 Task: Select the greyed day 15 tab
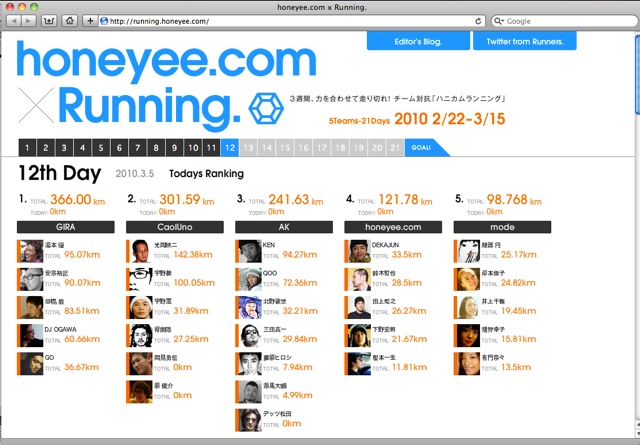tap(285, 148)
